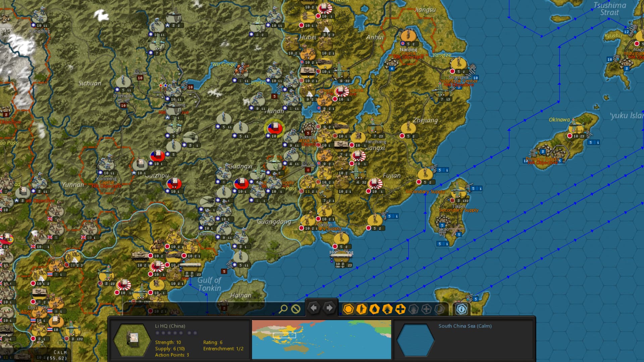
Task: Click the Gulf of Tonkin map label
Action: point(209,284)
